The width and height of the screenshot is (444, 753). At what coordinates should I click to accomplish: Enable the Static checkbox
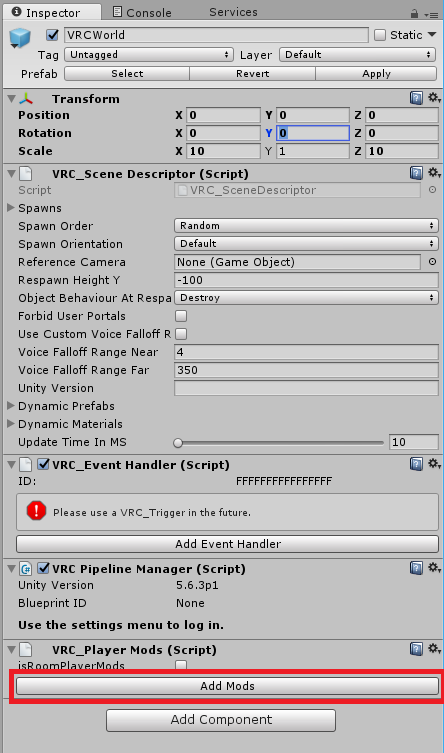380,35
